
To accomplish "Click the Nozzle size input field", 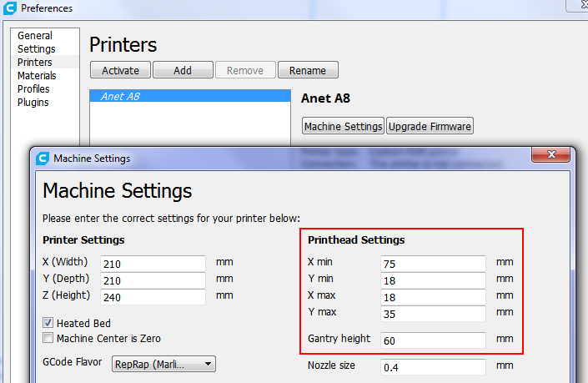I will pos(433,367).
